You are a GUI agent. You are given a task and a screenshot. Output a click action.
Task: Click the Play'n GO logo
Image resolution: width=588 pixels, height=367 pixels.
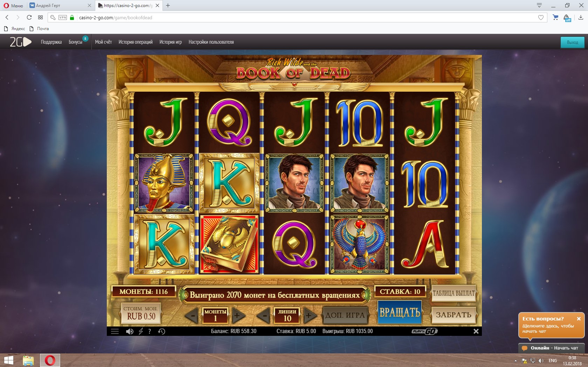424,331
